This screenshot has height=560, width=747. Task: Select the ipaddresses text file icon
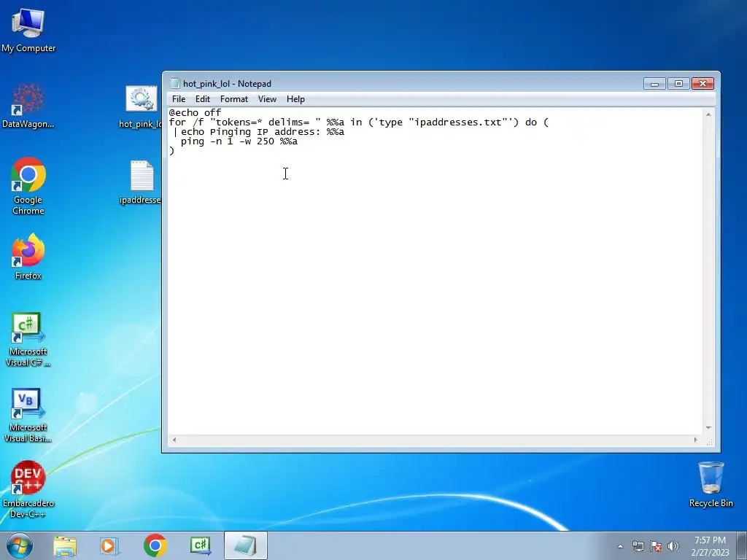pos(141,182)
